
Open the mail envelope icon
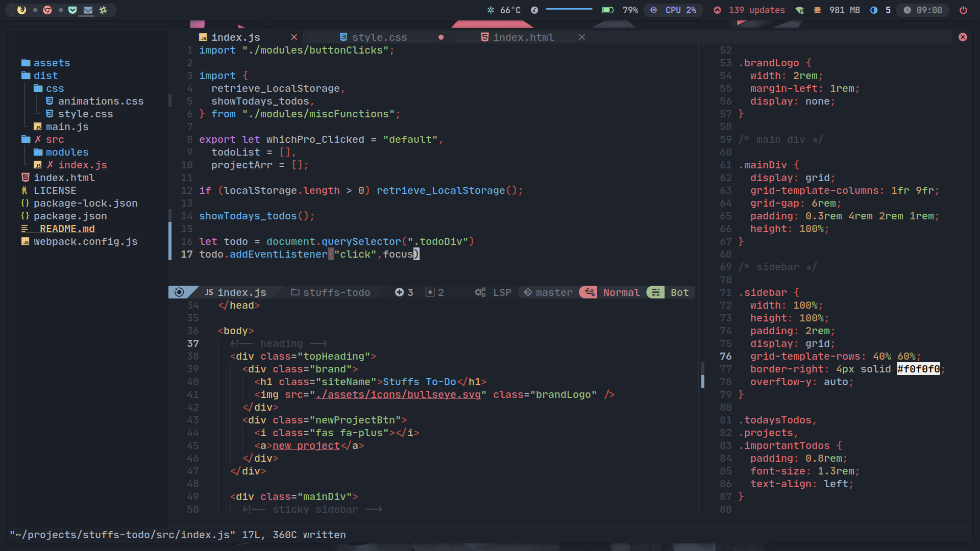pyautogui.click(x=88, y=10)
